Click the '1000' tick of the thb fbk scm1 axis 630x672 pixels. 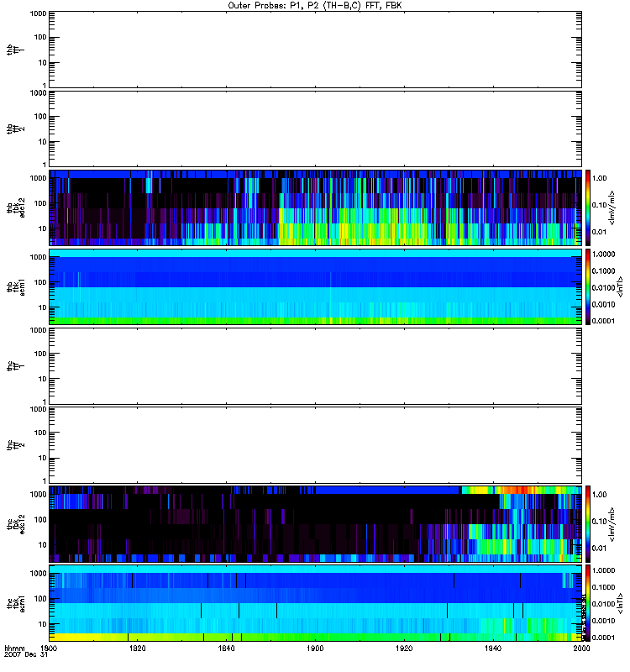point(38,257)
